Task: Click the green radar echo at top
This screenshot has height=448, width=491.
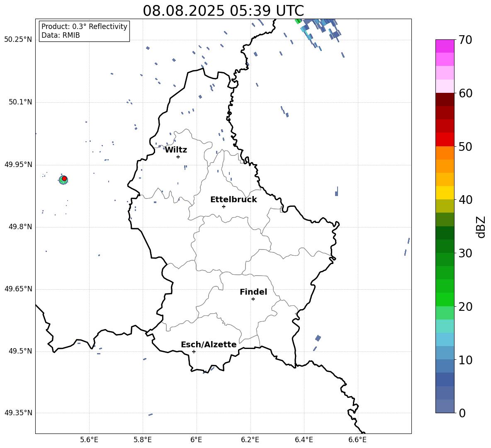Action: (x=298, y=21)
